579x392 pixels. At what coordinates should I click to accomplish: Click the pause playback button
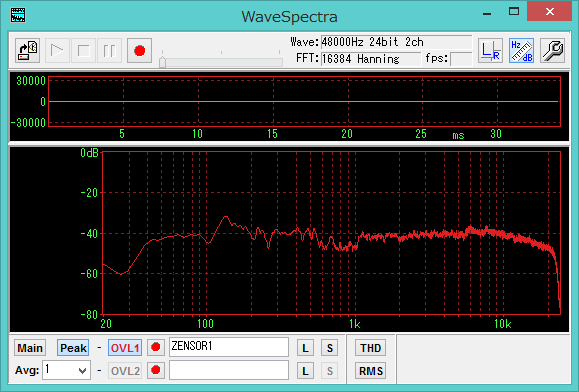click(110, 51)
